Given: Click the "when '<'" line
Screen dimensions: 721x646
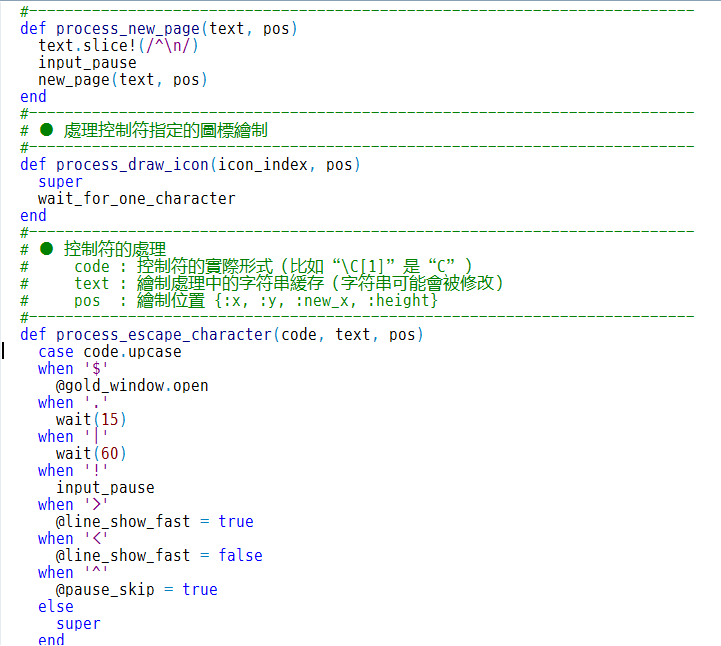Looking at the screenshot, I should point(73,539).
